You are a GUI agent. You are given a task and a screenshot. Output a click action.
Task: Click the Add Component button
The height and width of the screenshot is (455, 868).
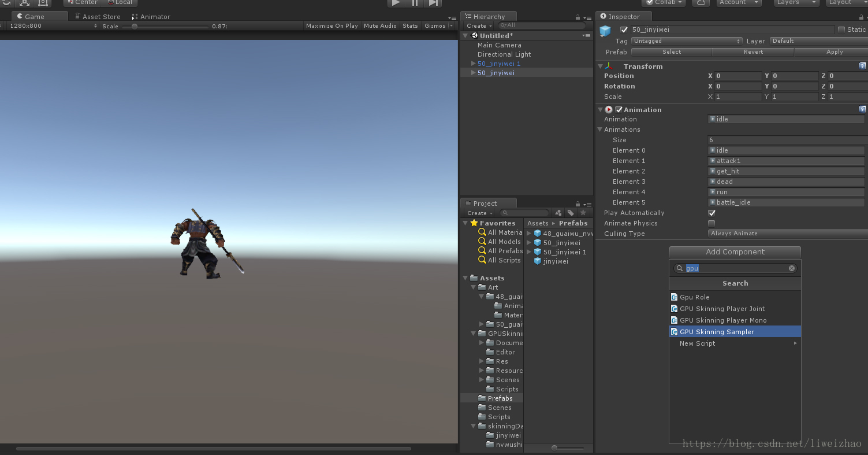[735, 252]
